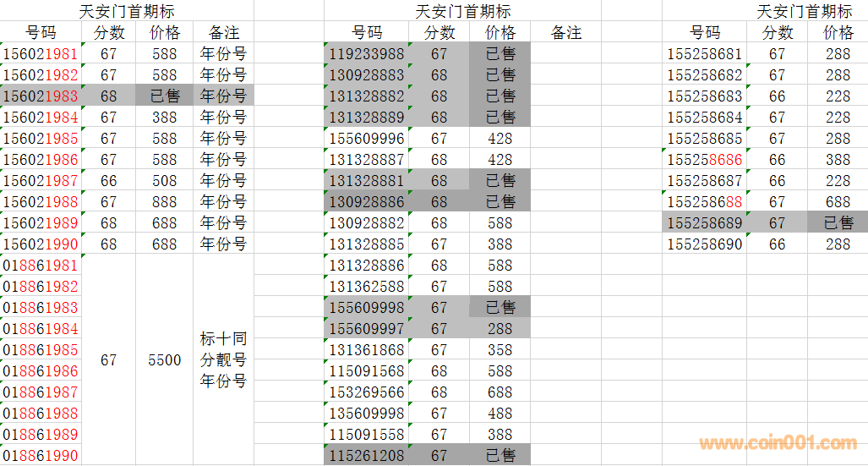This screenshot has width=868, height=466.
Task: Select the price cell showing 5500
Action: tap(164, 360)
